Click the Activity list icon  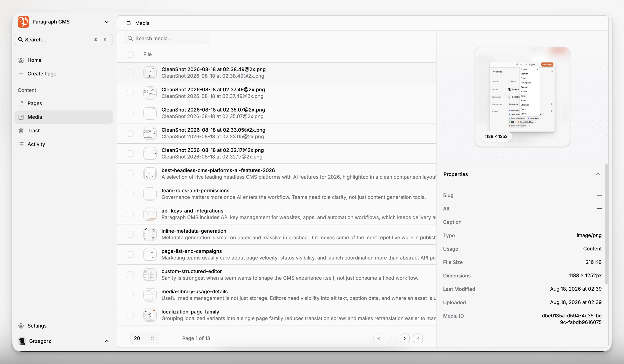tap(21, 144)
